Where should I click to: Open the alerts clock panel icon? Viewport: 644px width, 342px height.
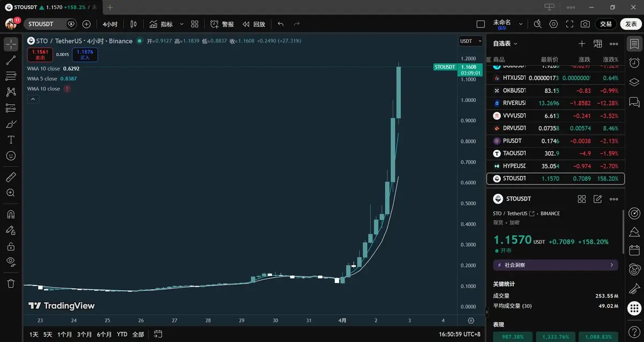634,63
